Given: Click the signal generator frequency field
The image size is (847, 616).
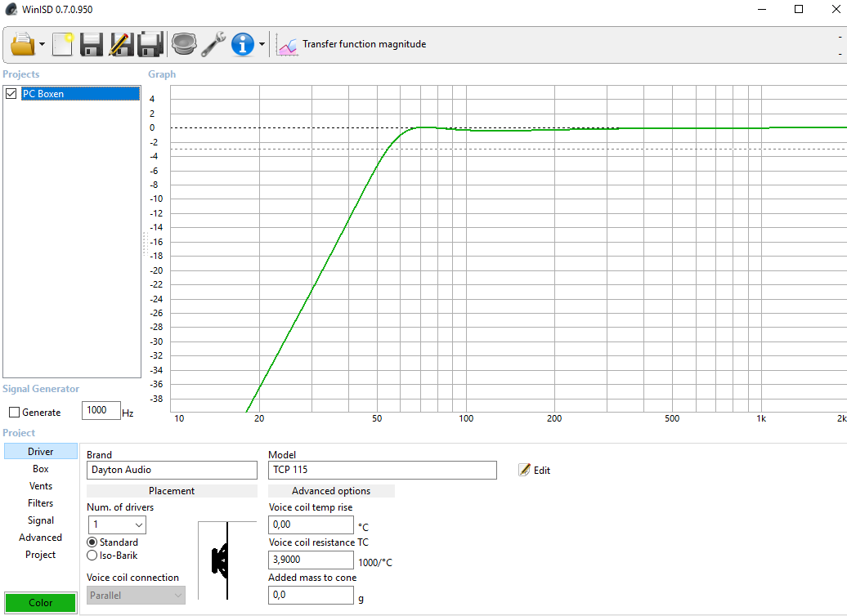Looking at the screenshot, I should tap(101, 410).
